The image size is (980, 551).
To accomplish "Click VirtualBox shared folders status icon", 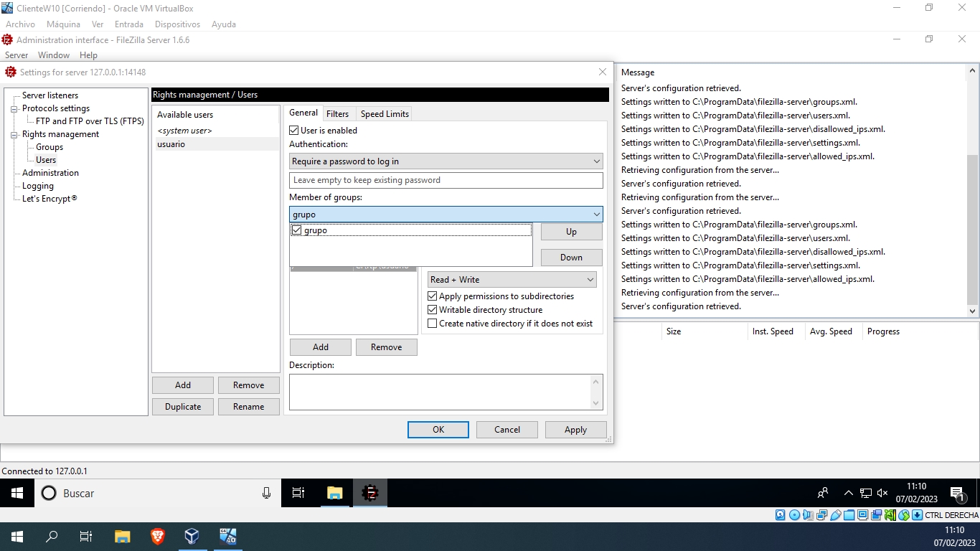I will [849, 515].
